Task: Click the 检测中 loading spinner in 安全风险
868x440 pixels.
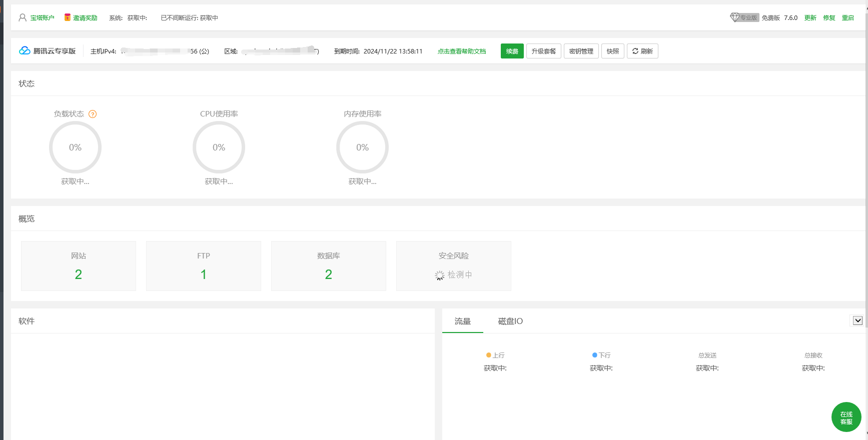Action: pos(439,275)
